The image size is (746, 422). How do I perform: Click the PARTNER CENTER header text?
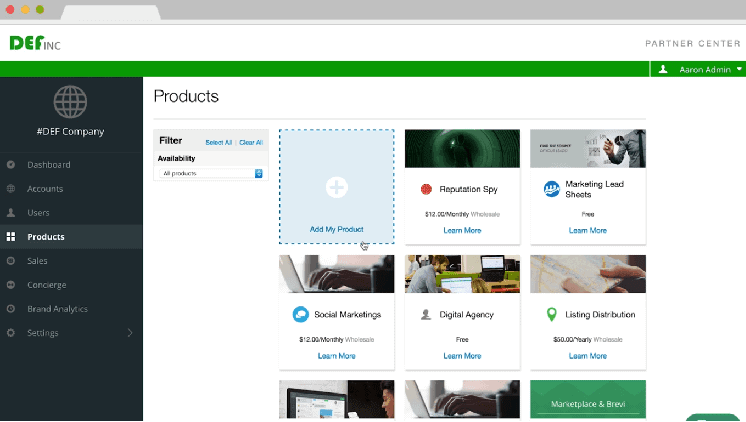tap(693, 43)
